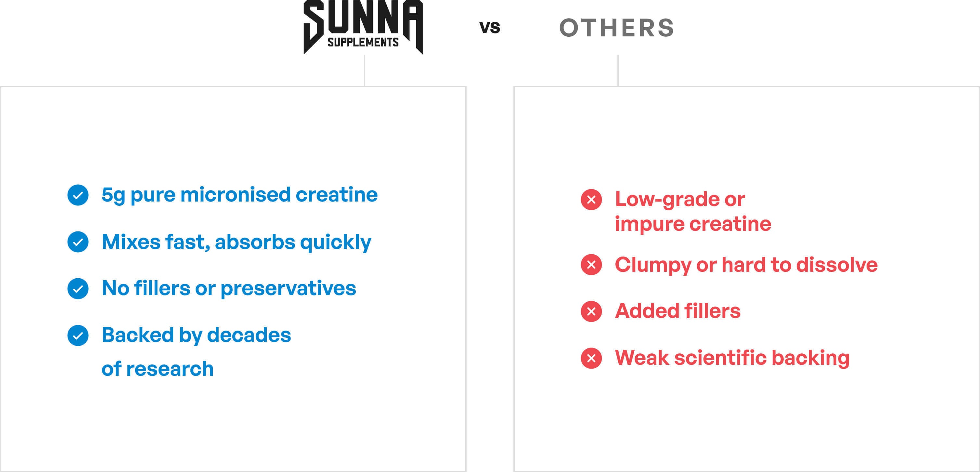
Task: Click the red Added fillers text
Action: pyautogui.click(x=677, y=311)
